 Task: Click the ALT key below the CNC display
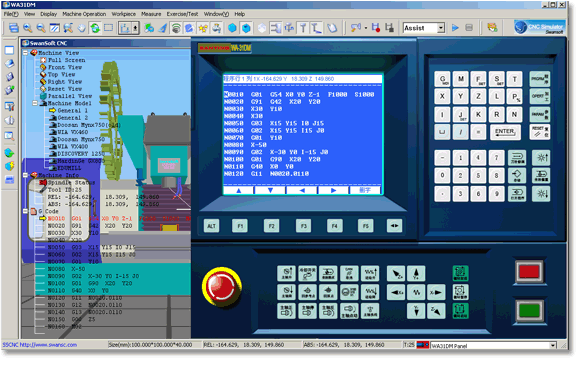coord(211,226)
